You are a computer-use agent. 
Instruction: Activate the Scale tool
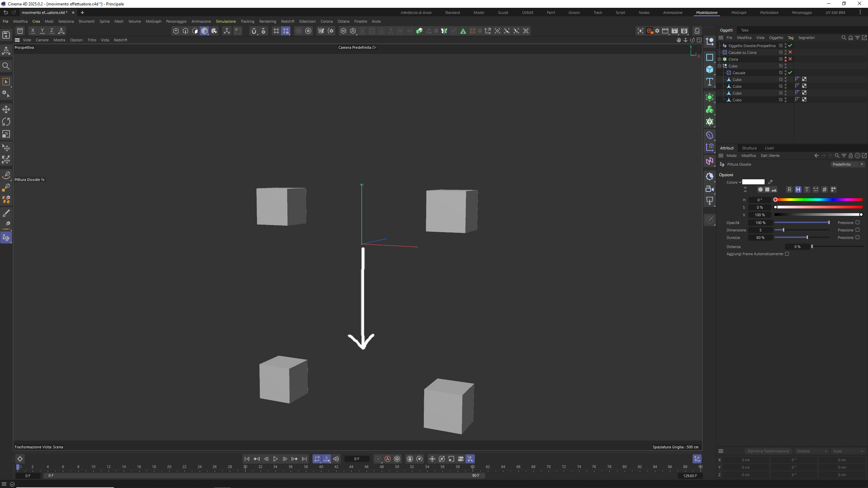point(6,134)
